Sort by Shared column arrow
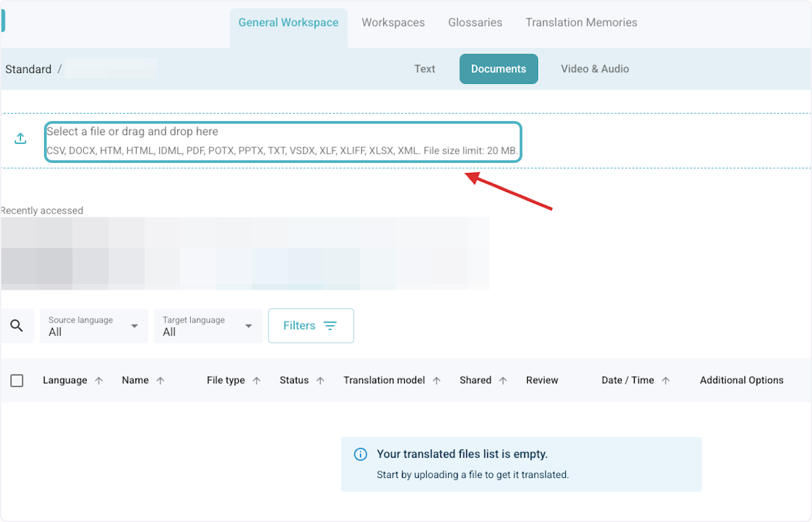Screen dimensions: 812x522 (x=503, y=381)
